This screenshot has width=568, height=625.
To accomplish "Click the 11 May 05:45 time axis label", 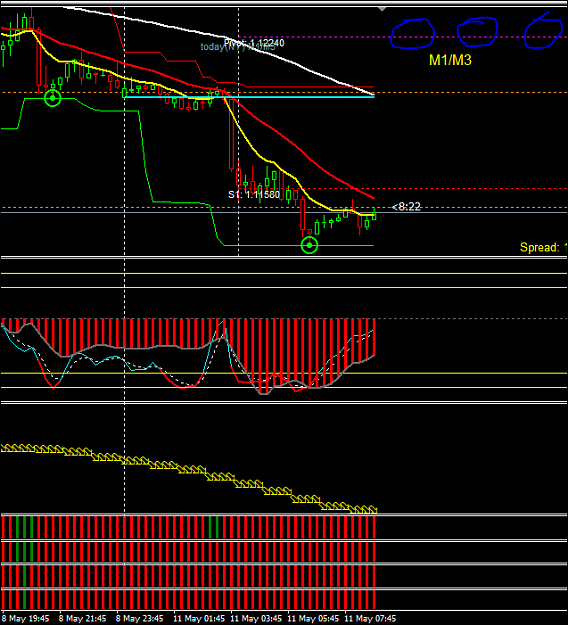I will [x=313, y=619].
